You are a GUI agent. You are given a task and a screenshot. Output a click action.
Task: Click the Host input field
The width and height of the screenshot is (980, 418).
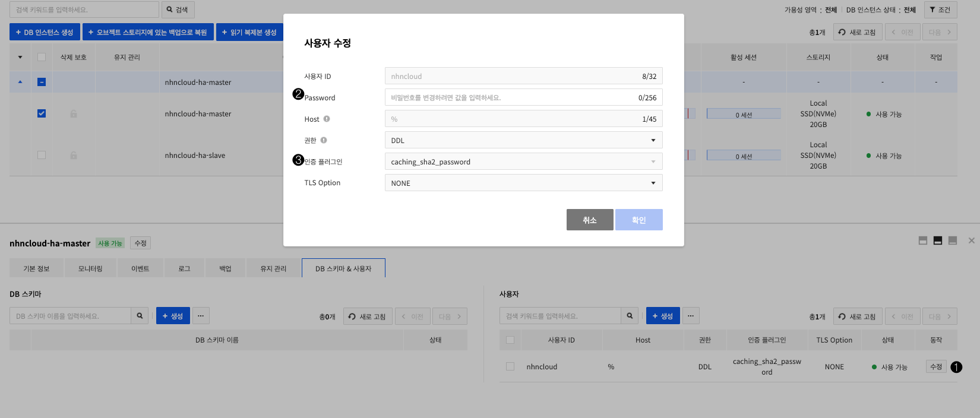523,119
